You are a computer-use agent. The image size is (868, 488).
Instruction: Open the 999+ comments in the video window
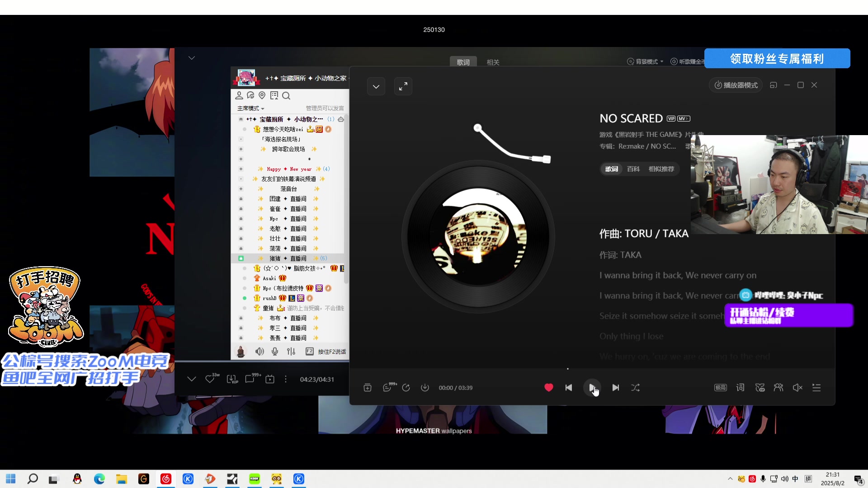pos(252,378)
